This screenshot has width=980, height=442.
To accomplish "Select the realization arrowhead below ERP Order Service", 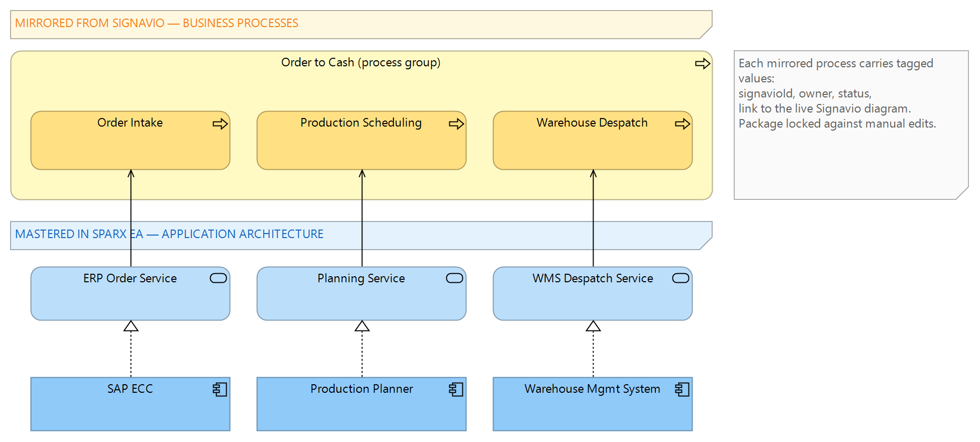I will tap(131, 326).
